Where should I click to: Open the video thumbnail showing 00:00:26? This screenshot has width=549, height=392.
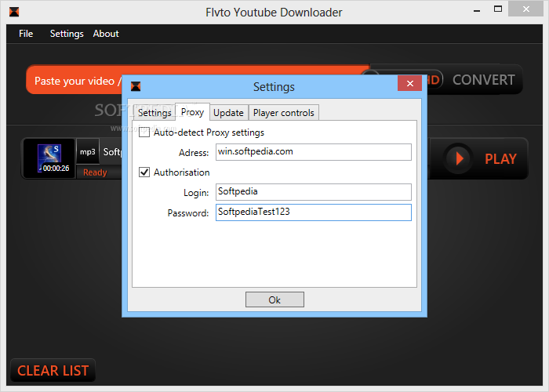pos(49,158)
